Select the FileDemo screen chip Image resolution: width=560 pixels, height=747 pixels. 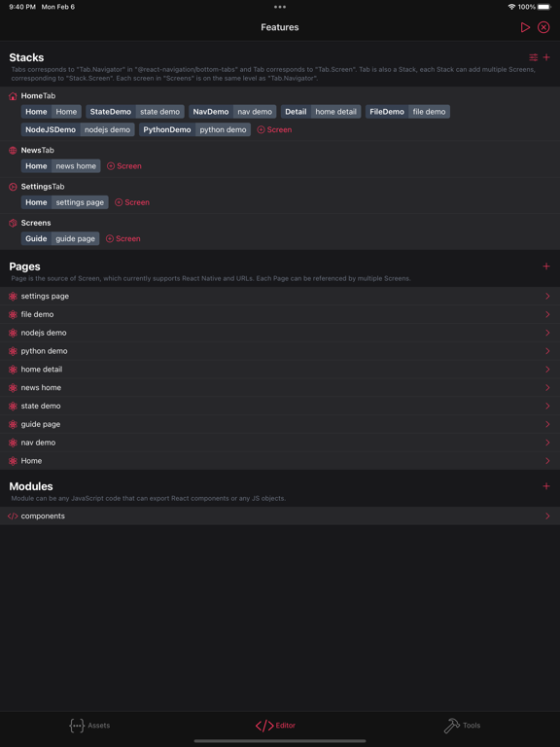pyautogui.click(x=407, y=112)
